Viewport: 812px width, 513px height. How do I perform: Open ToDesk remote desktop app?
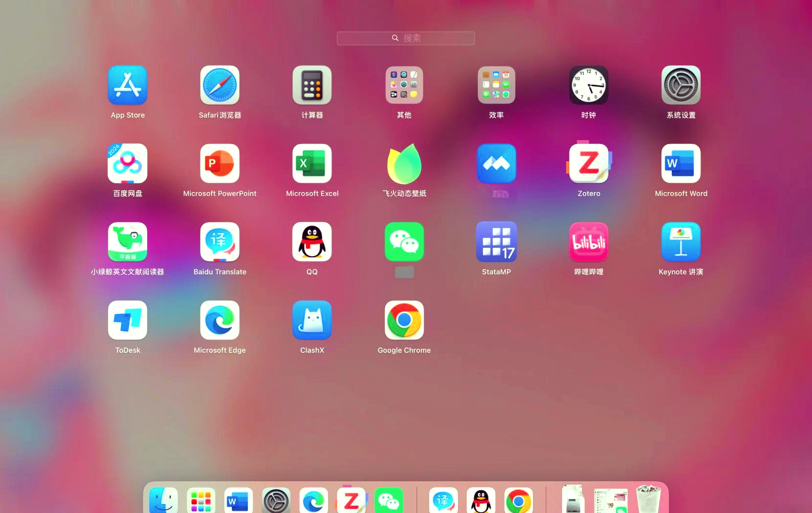[128, 320]
